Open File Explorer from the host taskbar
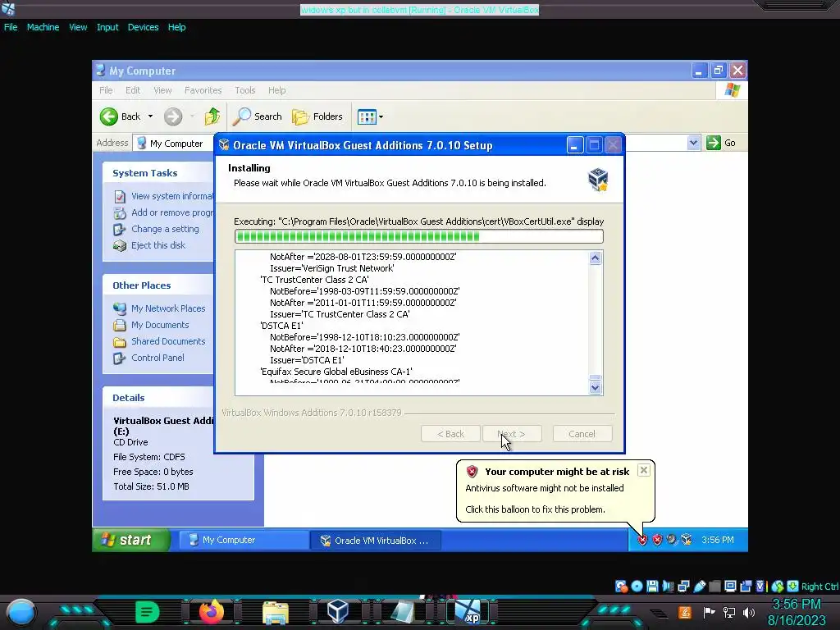The height and width of the screenshot is (630, 840). click(276, 612)
